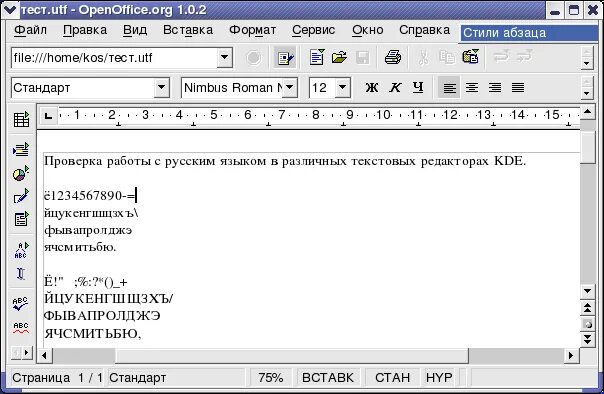Click the tab stop type selector on ruler
The height and width of the screenshot is (394, 604).
pyautogui.click(x=48, y=115)
